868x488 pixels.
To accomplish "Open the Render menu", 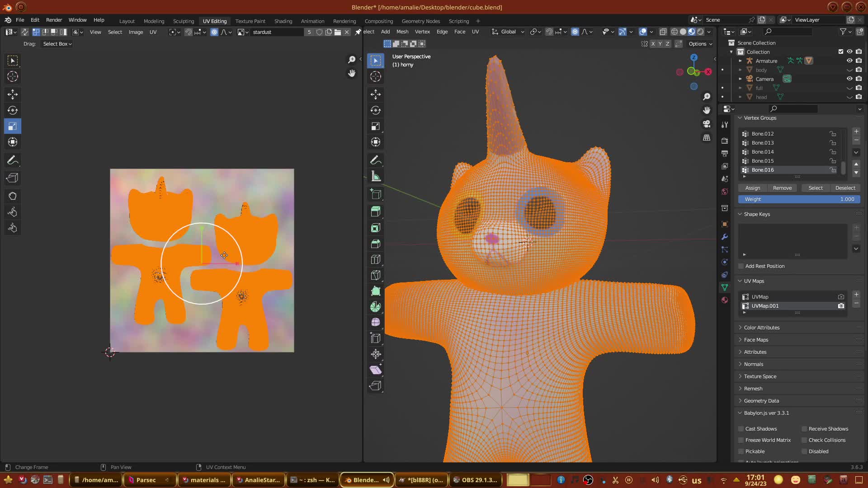I will 54,20.
